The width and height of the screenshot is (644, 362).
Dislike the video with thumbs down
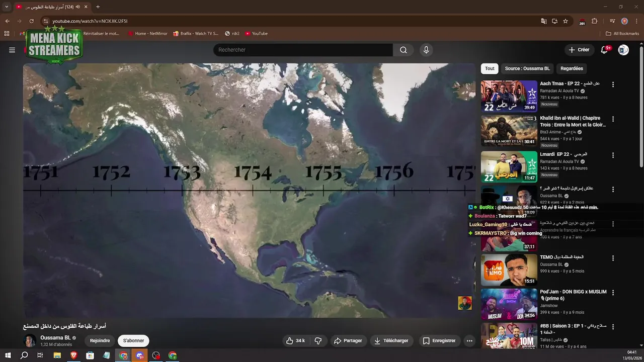pos(318,340)
